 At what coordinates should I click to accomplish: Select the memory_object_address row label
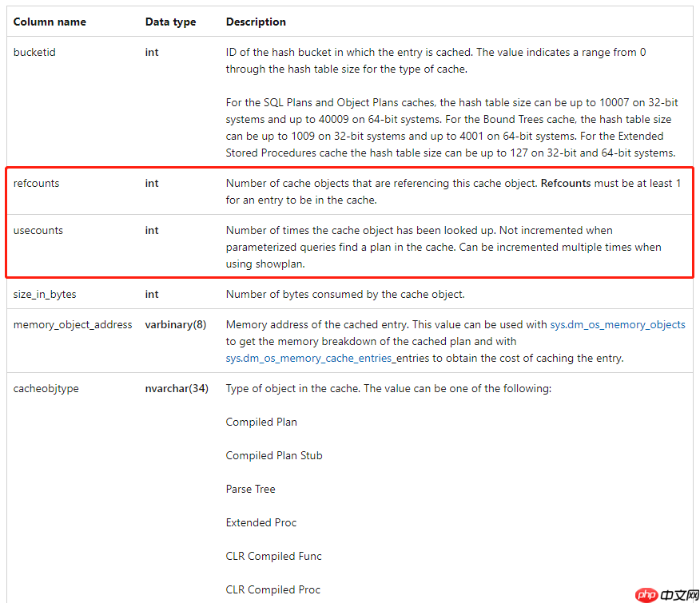click(x=72, y=324)
